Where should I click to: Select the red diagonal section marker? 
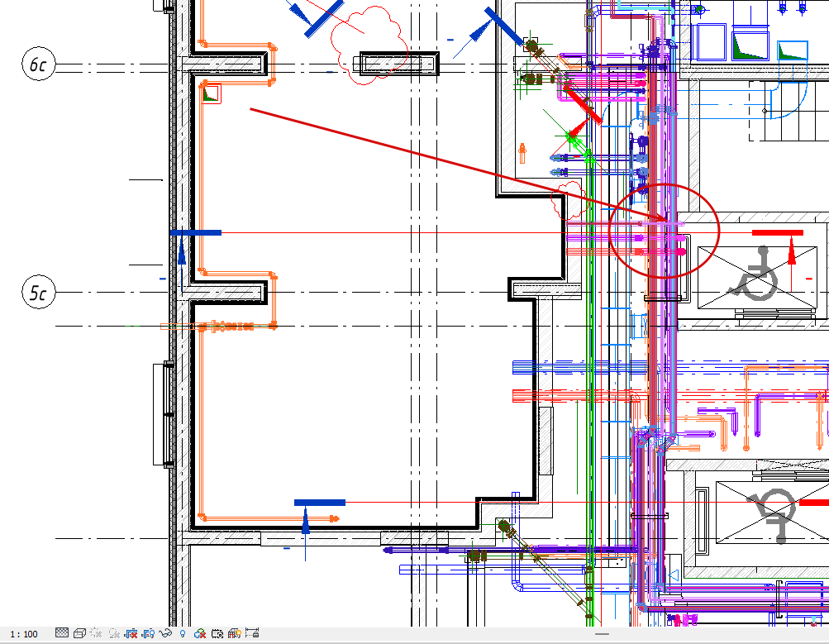582,104
